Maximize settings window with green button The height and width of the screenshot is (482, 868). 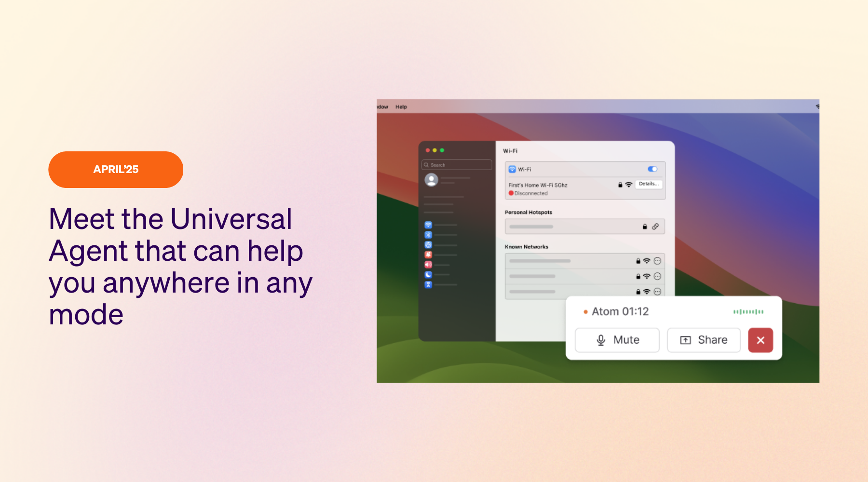click(x=442, y=150)
